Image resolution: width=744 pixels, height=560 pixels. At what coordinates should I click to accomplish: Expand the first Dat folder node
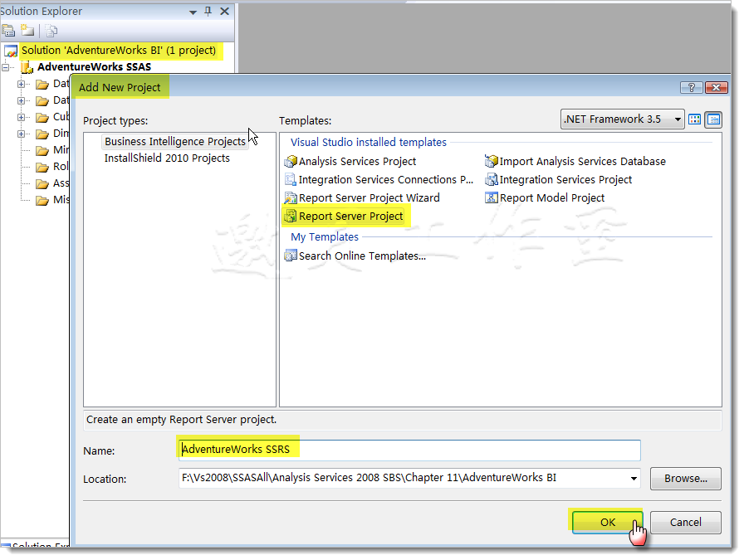(x=21, y=85)
